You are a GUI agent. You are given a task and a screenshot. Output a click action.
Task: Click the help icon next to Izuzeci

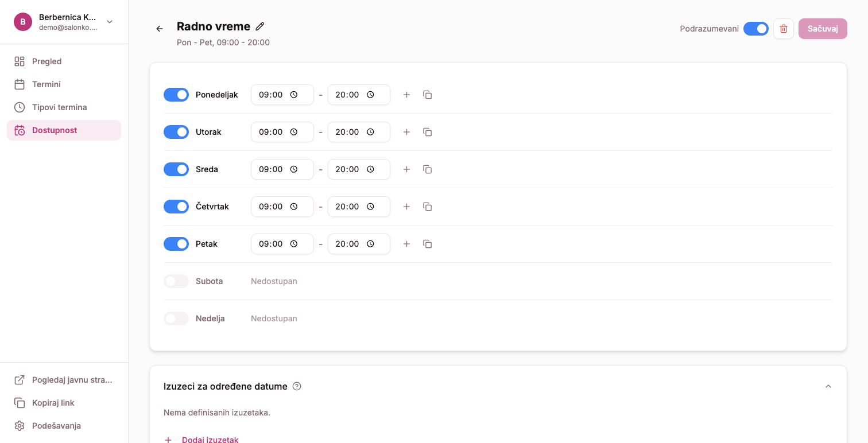click(x=297, y=387)
